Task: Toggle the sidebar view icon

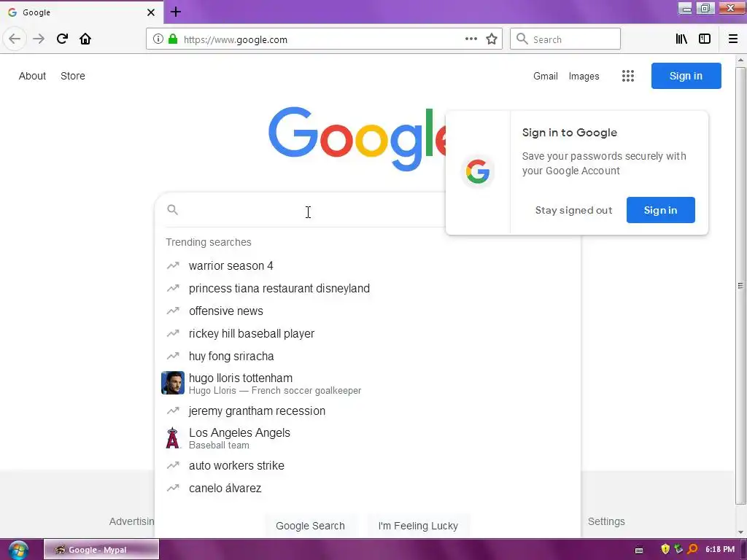Action: coord(705,39)
